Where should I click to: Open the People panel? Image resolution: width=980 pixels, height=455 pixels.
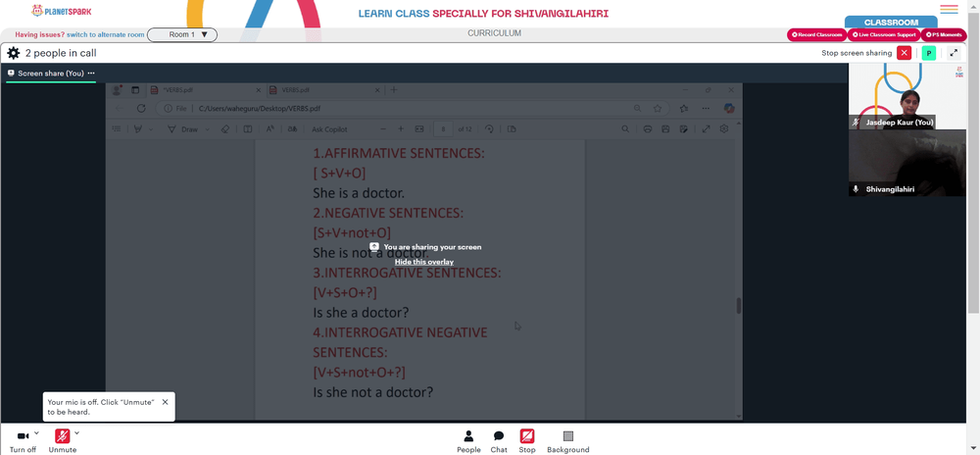(x=468, y=441)
